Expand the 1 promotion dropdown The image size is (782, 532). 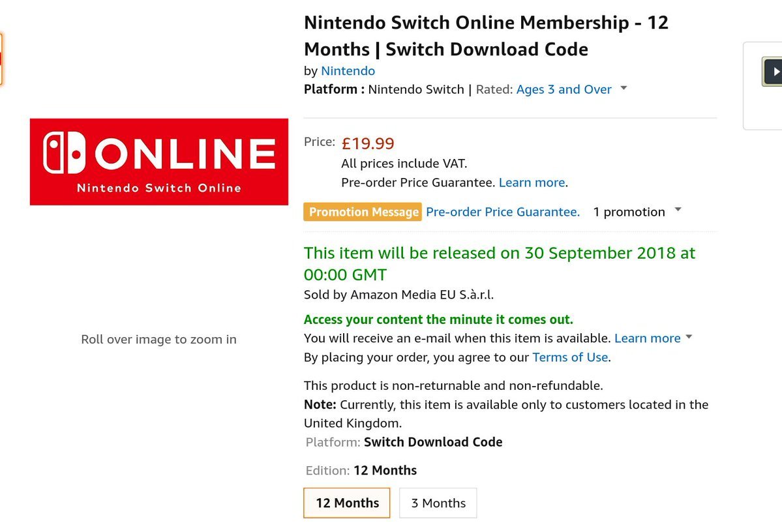coord(637,212)
